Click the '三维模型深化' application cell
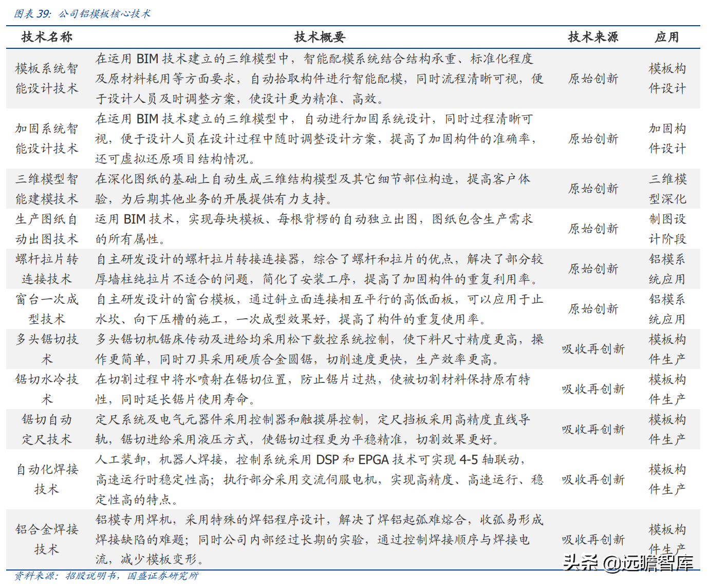Screen dimensions: 709x588 click(667, 189)
